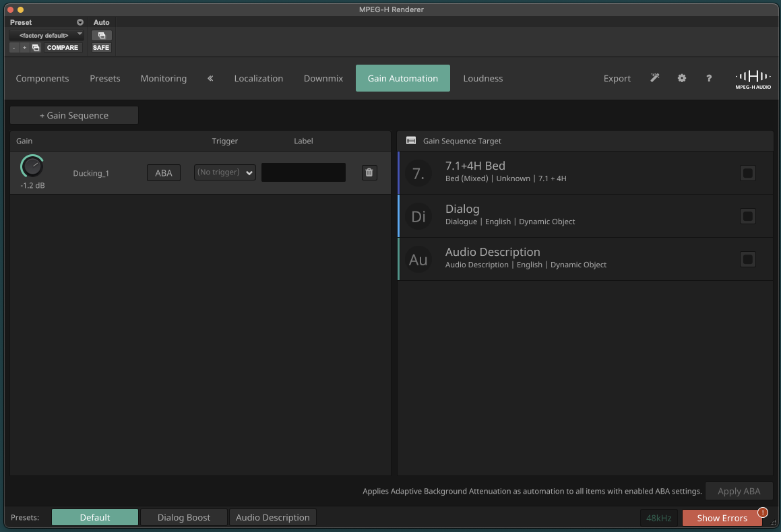Open the No trigger dropdown
Image resolution: width=781 pixels, height=532 pixels.
pyautogui.click(x=224, y=172)
